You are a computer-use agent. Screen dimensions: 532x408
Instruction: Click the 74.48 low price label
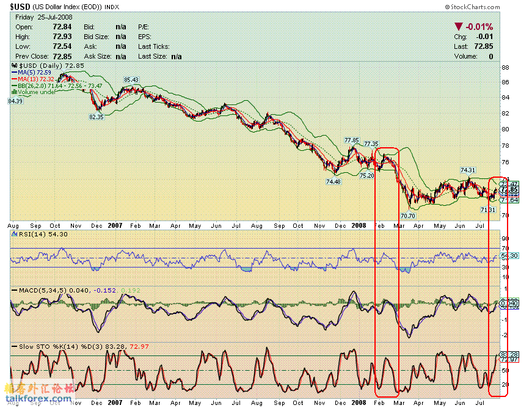[333, 181]
